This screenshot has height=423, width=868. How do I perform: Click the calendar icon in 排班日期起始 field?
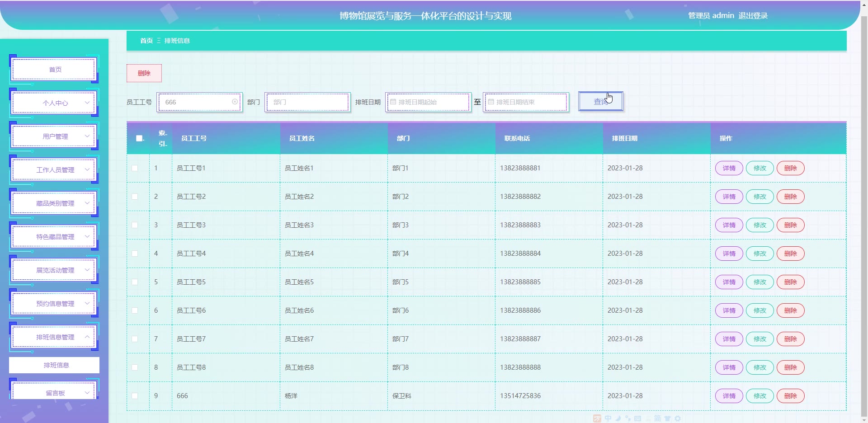(x=393, y=102)
